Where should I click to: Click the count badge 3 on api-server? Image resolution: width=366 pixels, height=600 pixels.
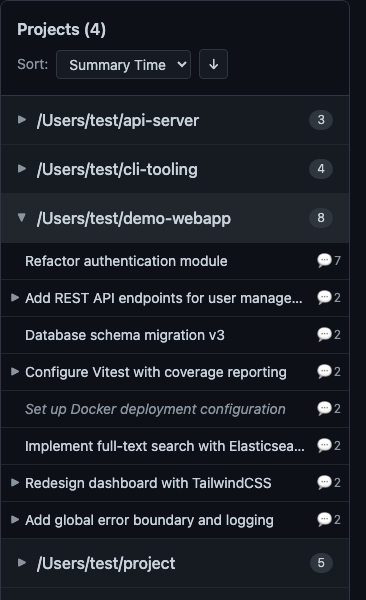321,120
